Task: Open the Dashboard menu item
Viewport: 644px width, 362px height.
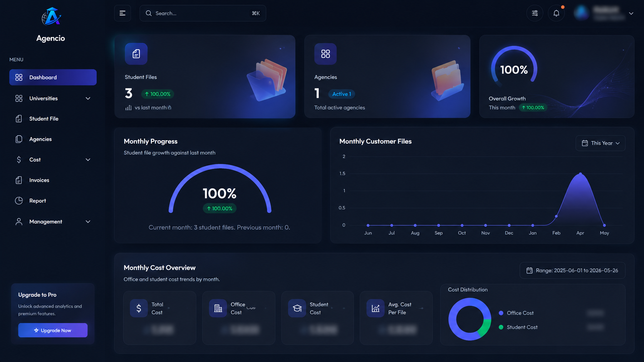Action: pyautogui.click(x=53, y=77)
